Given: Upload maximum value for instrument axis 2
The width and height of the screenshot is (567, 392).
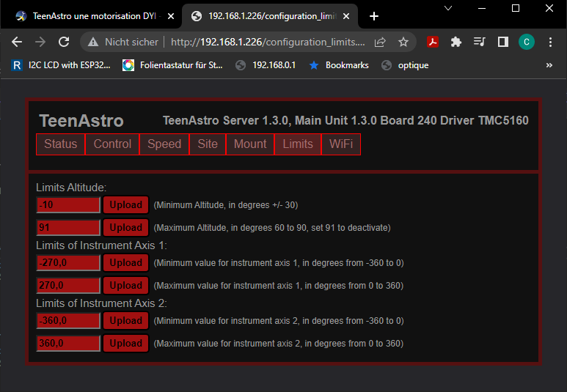Looking at the screenshot, I should point(126,343).
